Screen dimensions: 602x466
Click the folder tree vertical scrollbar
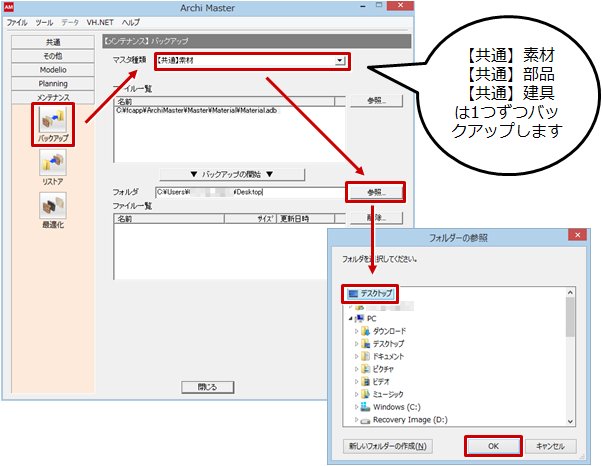pyautogui.click(x=569, y=360)
